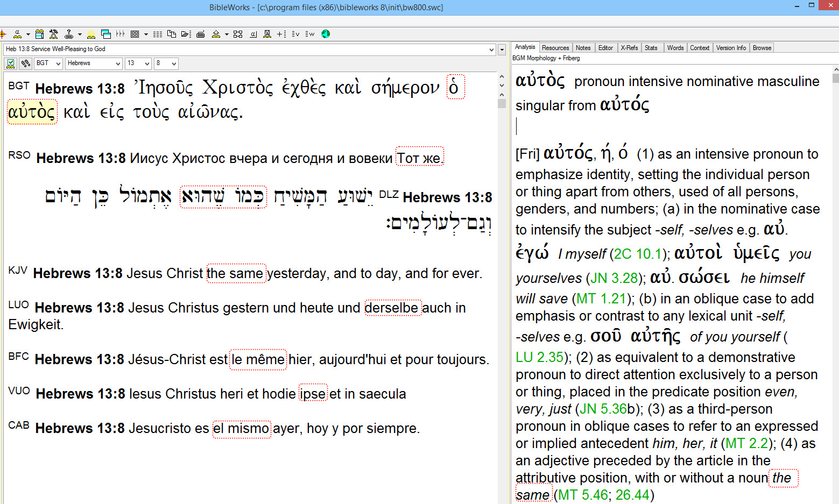Click the four-pane grid layout icon
The image size is (839, 504).
coord(135,34)
